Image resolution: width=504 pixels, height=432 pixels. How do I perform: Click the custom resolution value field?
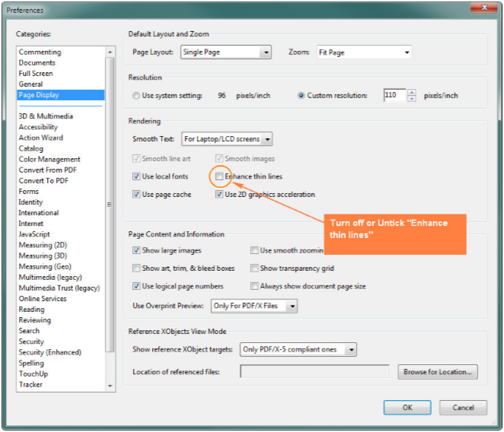[395, 95]
